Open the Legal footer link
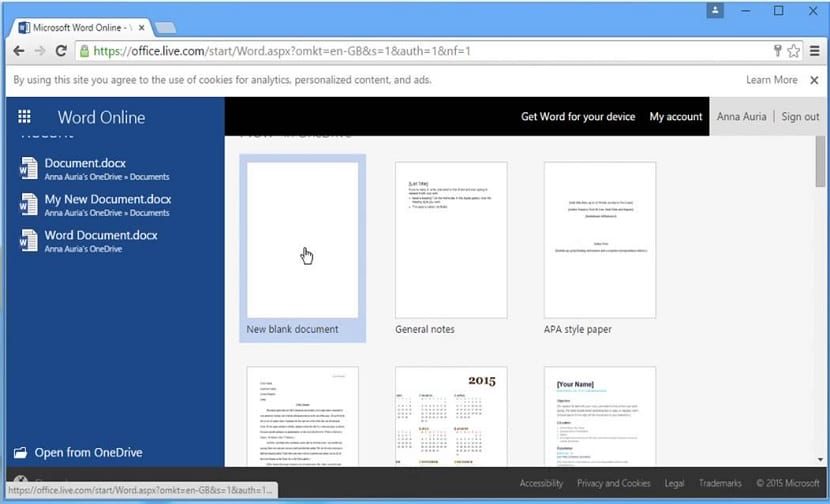Viewport: 830px width, 504px height. point(674,483)
